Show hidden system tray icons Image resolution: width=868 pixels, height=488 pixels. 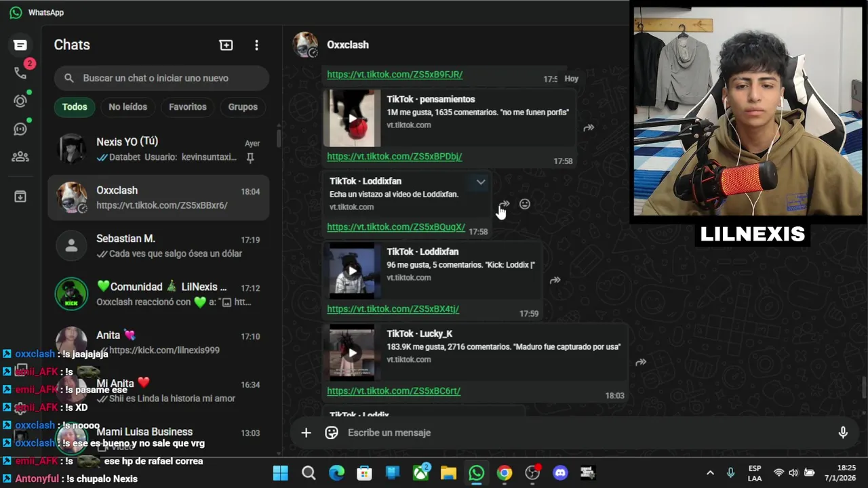(710, 473)
